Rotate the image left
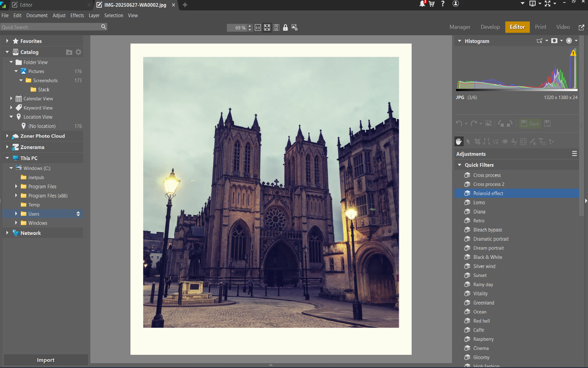This screenshot has height=368, width=588. point(501,124)
